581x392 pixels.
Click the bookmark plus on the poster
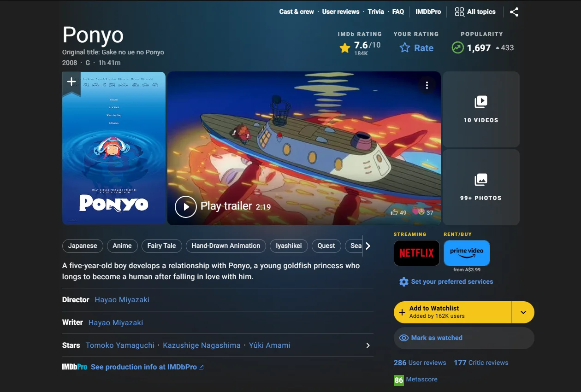(x=71, y=81)
